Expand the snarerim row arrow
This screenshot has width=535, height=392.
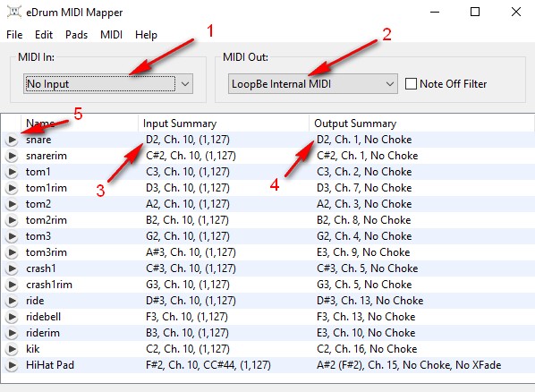click(x=12, y=156)
